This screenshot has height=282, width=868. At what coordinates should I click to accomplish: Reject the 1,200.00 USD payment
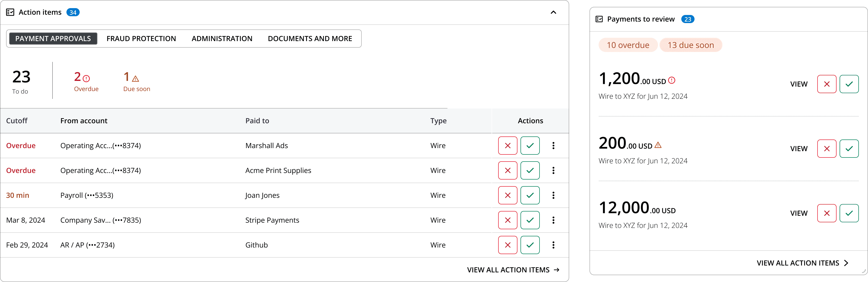coord(827,84)
